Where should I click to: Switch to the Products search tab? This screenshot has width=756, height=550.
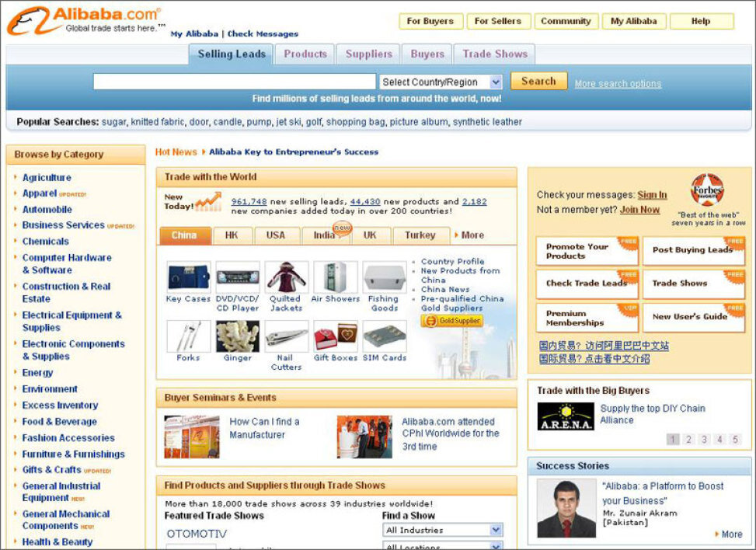tap(305, 54)
